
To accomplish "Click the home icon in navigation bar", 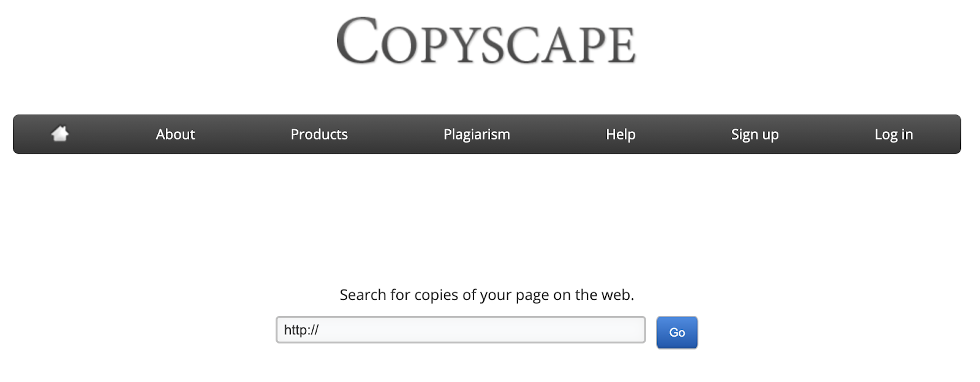I will click(60, 133).
